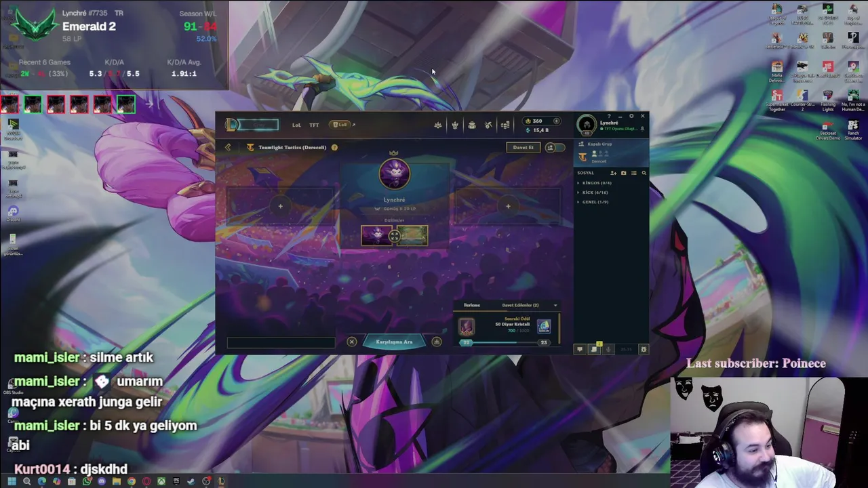868x488 pixels.
Task: Click the League client logo button
Action: tap(233, 125)
